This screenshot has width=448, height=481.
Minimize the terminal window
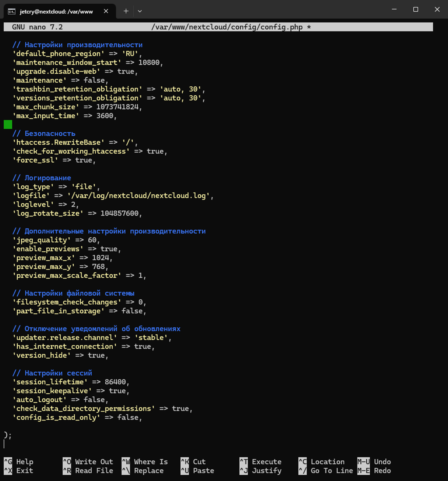click(394, 9)
